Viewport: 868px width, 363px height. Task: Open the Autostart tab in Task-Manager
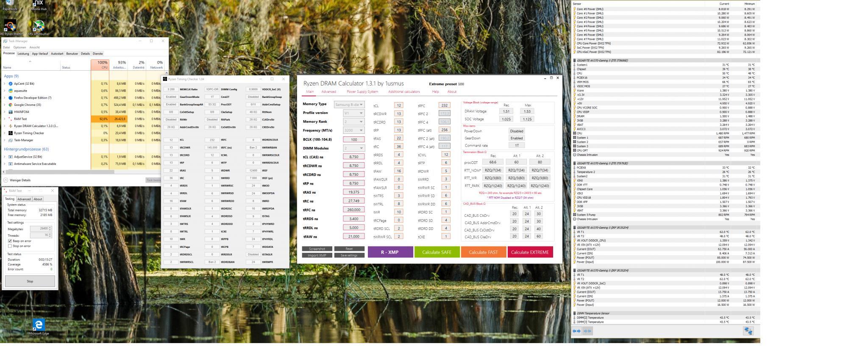(57, 54)
